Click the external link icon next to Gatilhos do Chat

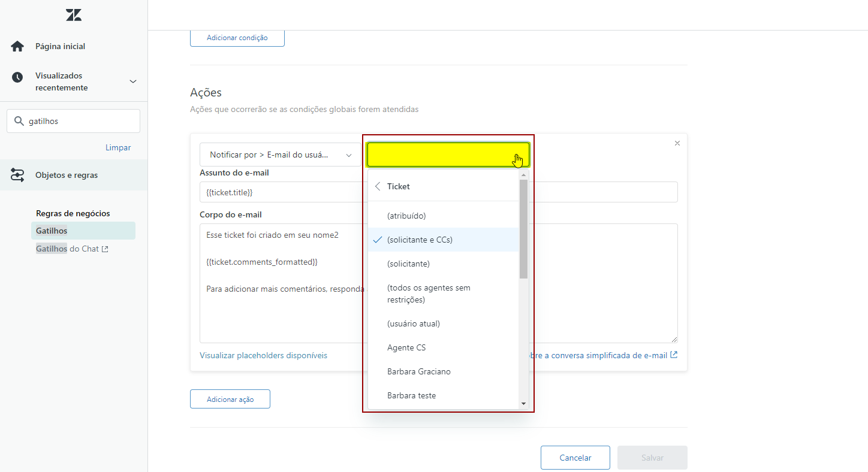106,249
